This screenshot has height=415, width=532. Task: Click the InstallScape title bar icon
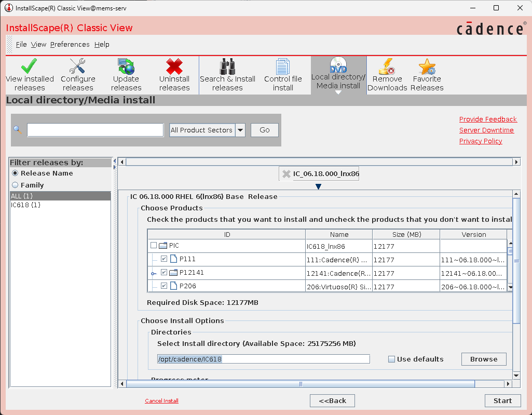click(x=8, y=8)
